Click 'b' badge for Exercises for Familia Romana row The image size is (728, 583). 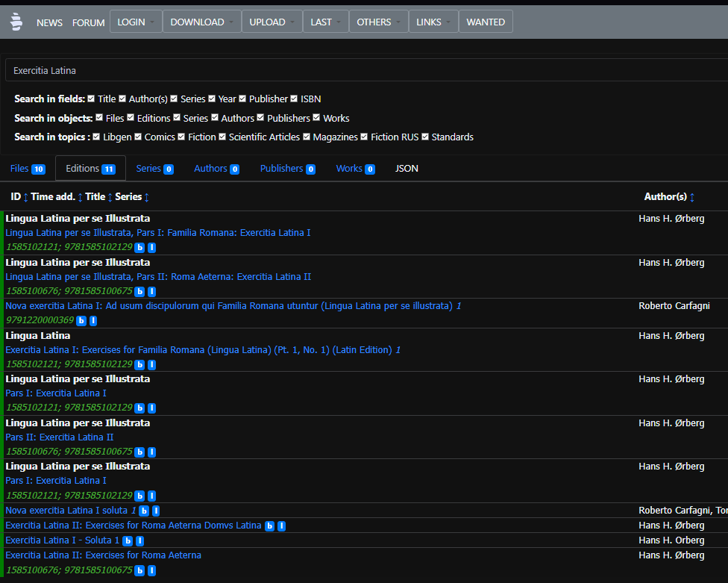(139, 365)
